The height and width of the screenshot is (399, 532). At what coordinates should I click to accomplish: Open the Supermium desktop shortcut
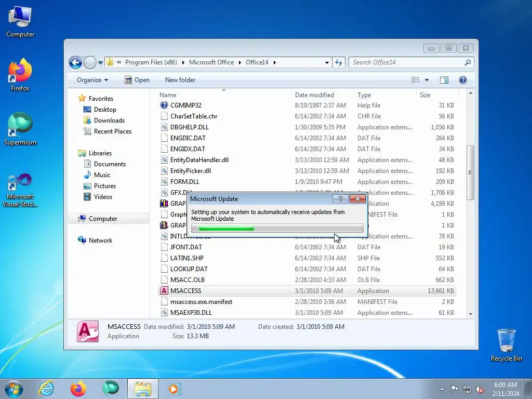coord(20,129)
